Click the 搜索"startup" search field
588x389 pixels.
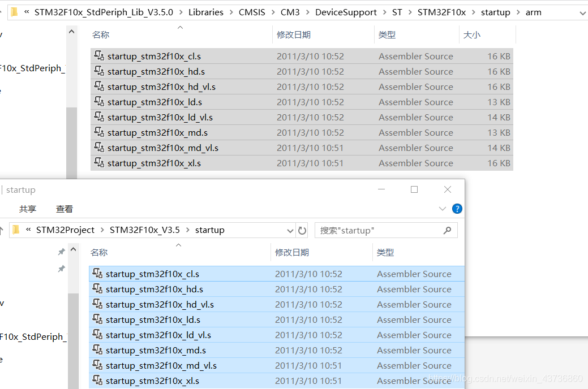[386, 231]
